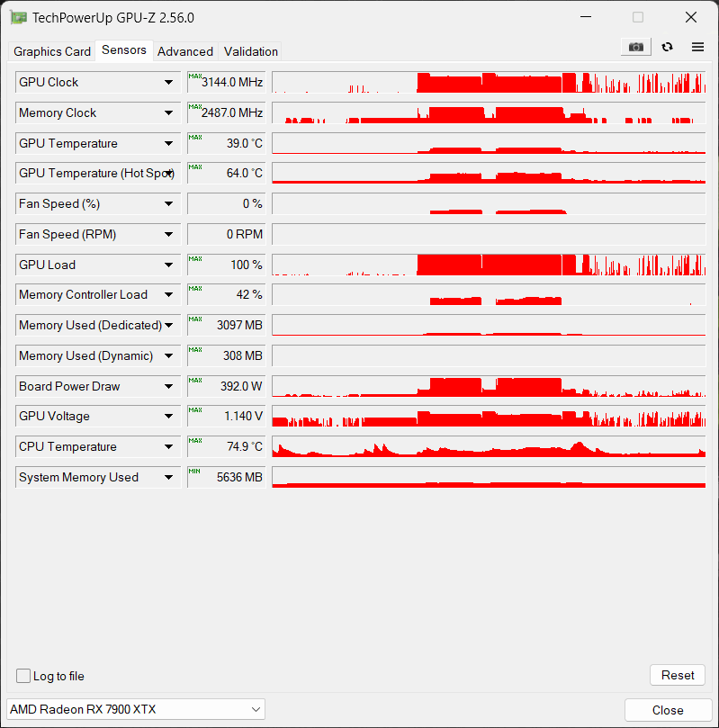The height and width of the screenshot is (728, 719).
Task: Expand the CPU Temperature dropdown
Action: pyautogui.click(x=168, y=447)
